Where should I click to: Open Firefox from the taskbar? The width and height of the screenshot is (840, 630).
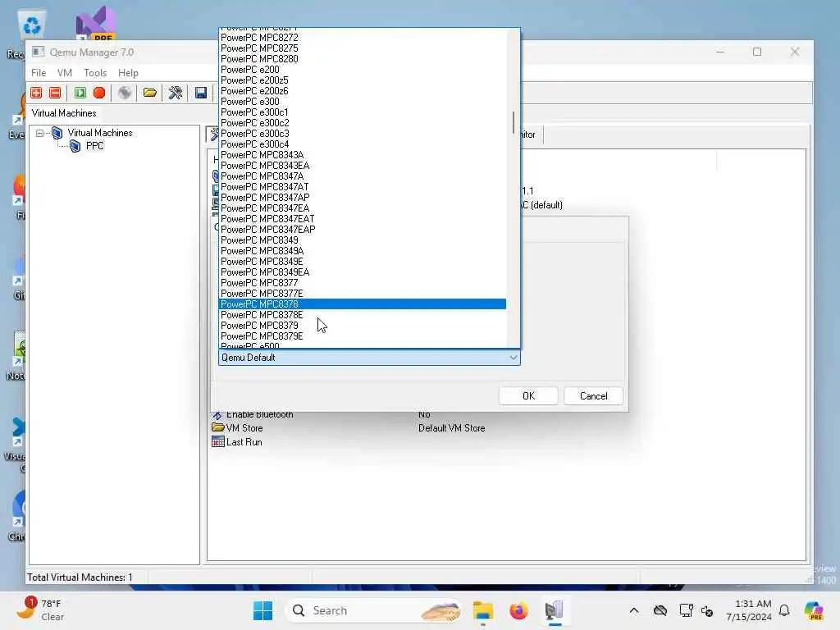coord(518,610)
